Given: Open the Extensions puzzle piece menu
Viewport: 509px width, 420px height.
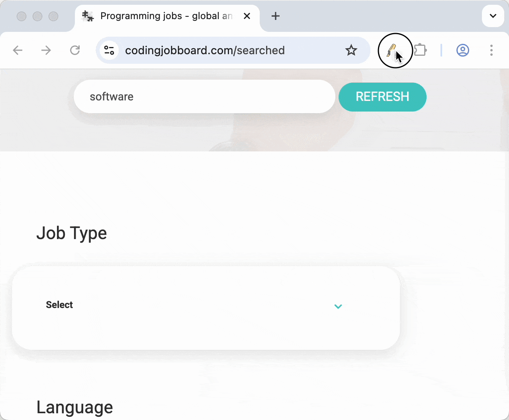Looking at the screenshot, I should (x=420, y=50).
